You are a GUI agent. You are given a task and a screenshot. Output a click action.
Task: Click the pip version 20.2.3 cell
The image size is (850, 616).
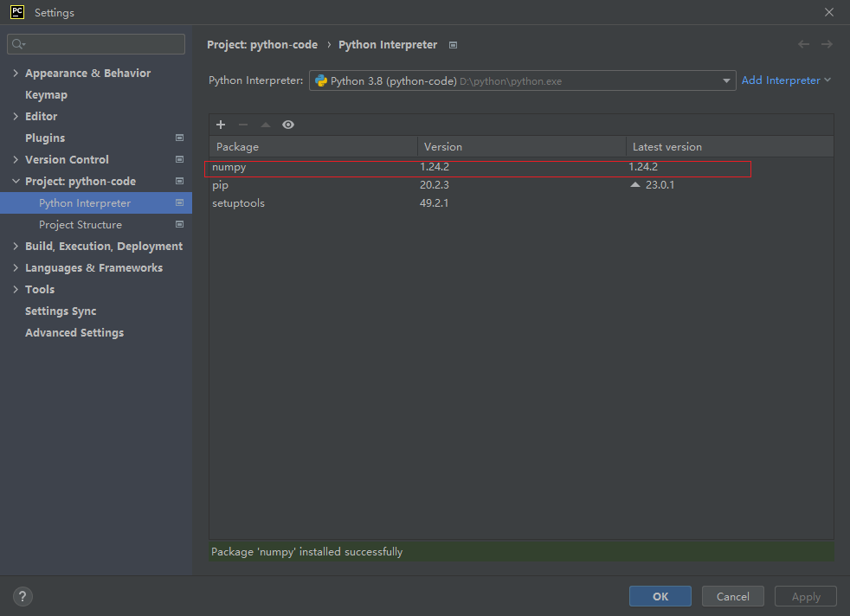tap(435, 185)
